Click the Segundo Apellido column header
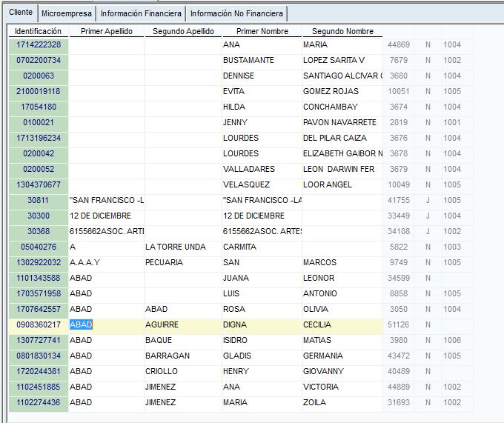This screenshot has height=423, width=504. point(183,31)
